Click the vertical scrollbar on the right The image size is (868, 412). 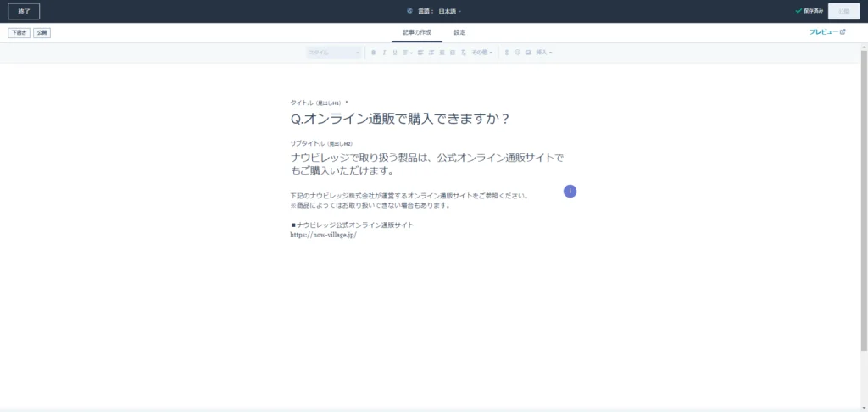tap(864, 200)
